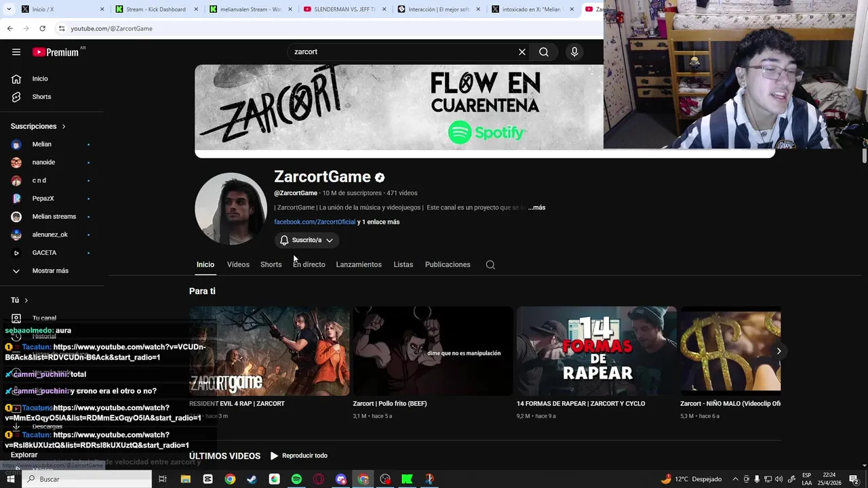Switch to Stream - Kick Dashboard tab
868x488 pixels.
tap(156, 9)
